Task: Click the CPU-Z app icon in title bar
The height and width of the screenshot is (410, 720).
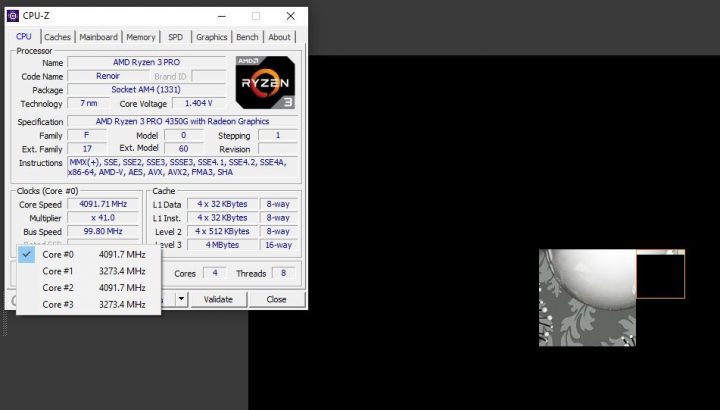Action: click(12, 16)
